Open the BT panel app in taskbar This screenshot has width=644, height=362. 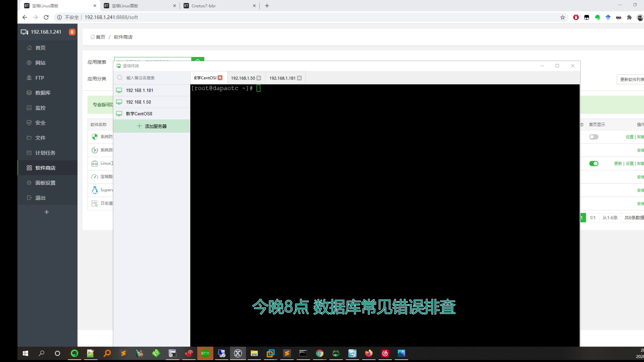click(205, 353)
